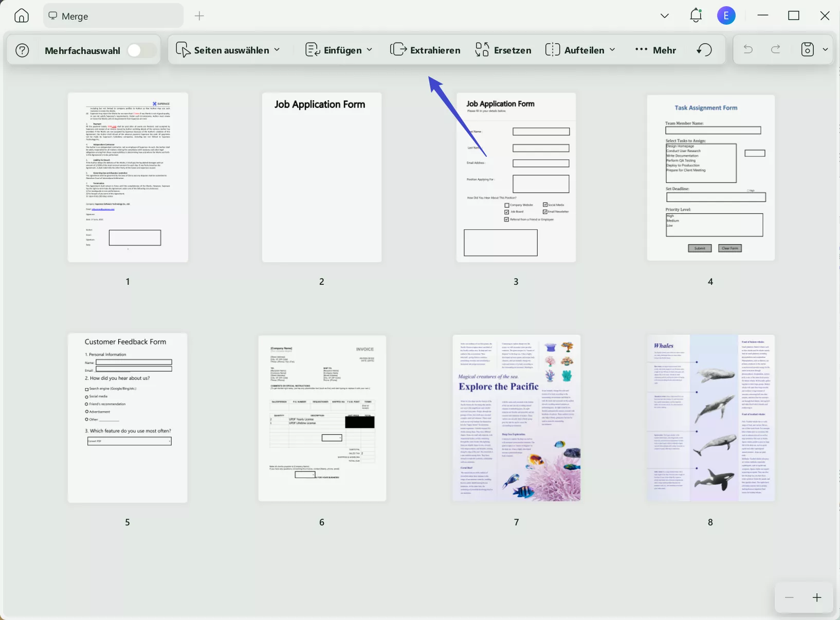Open the notifications bell
Viewport: 840px width, 620px height.
[695, 15]
